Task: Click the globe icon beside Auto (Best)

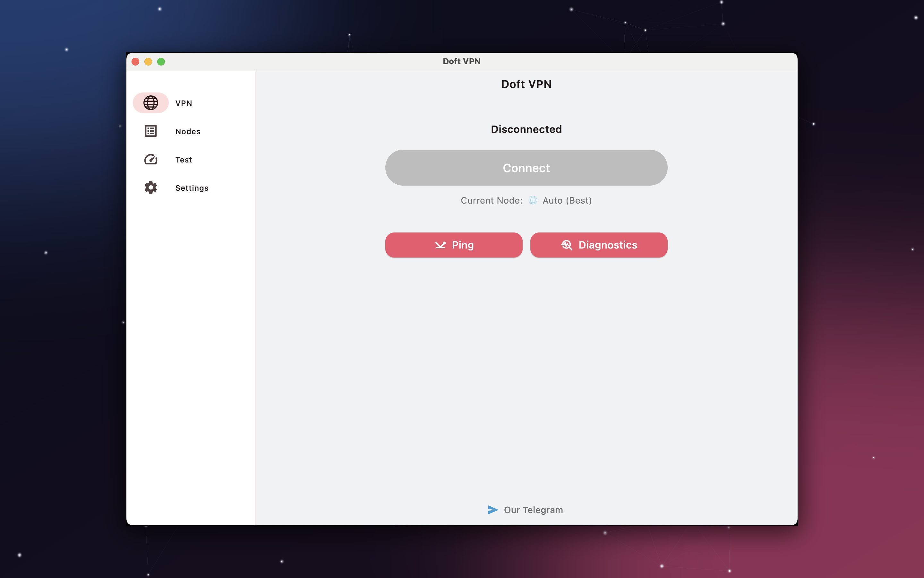Action: [533, 200]
